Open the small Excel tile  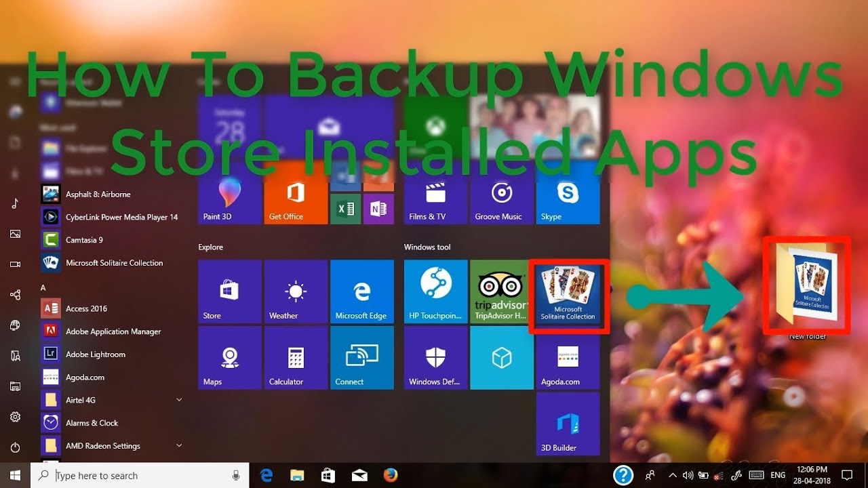click(346, 209)
